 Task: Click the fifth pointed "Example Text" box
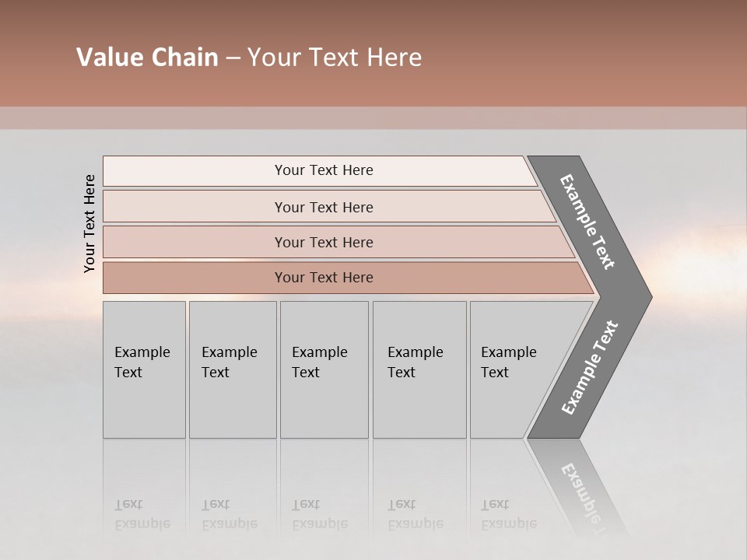pyautogui.click(x=514, y=369)
